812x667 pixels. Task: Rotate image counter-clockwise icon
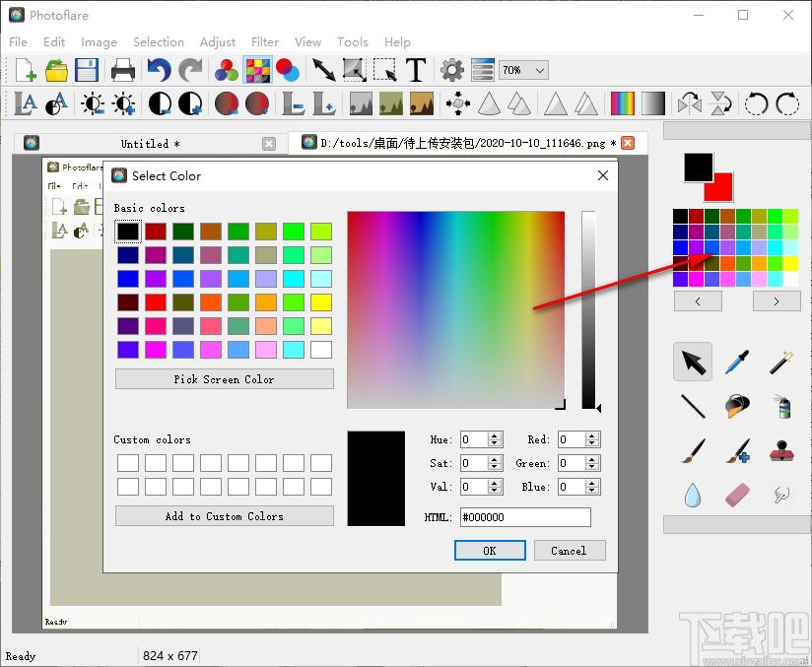[756, 103]
